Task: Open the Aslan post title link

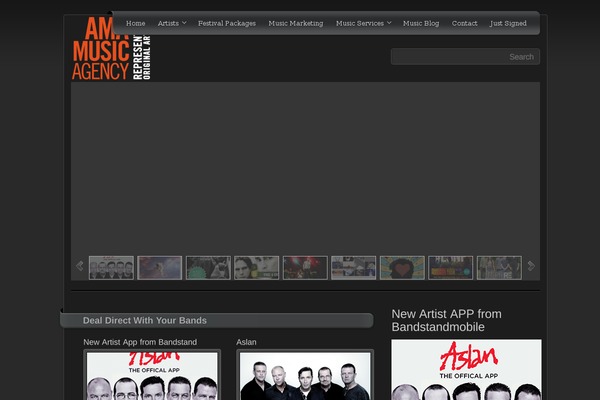Action: tap(246, 342)
